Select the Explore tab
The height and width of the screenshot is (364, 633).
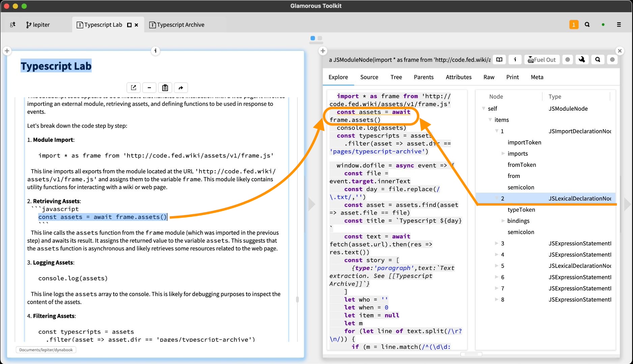click(338, 77)
